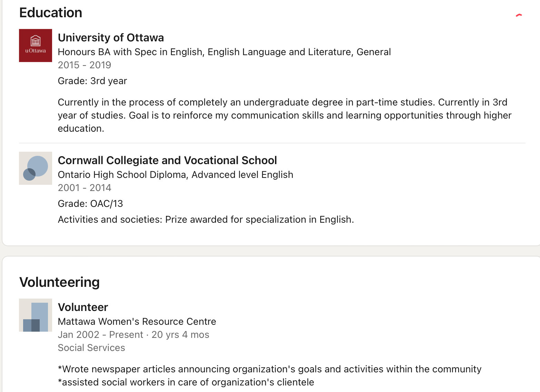Click the Jan 2002 - Present duration text
The image size is (540, 392).
click(x=134, y=334)
